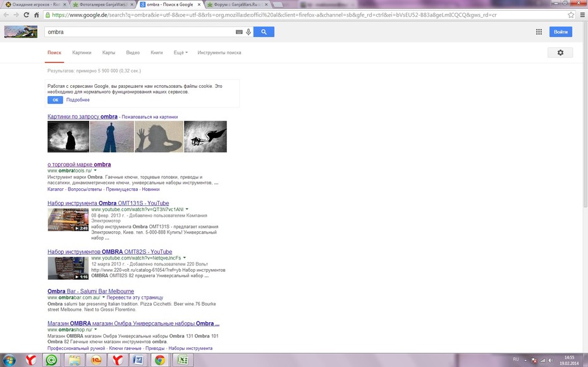The width and height of the screenshot is (588, 367).
Task: Open Магазин OMBRA магазин Омбра result
Action: [x=133, y=323]
